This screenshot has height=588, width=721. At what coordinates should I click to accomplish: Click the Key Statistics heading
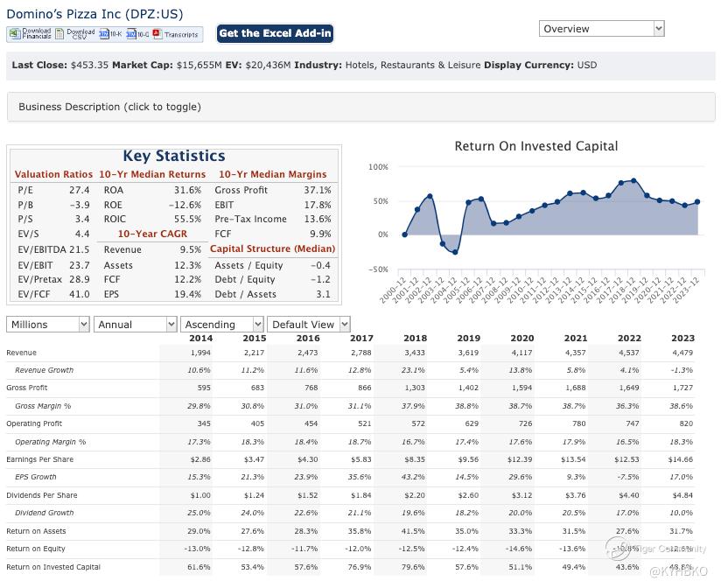pos(173,156)
